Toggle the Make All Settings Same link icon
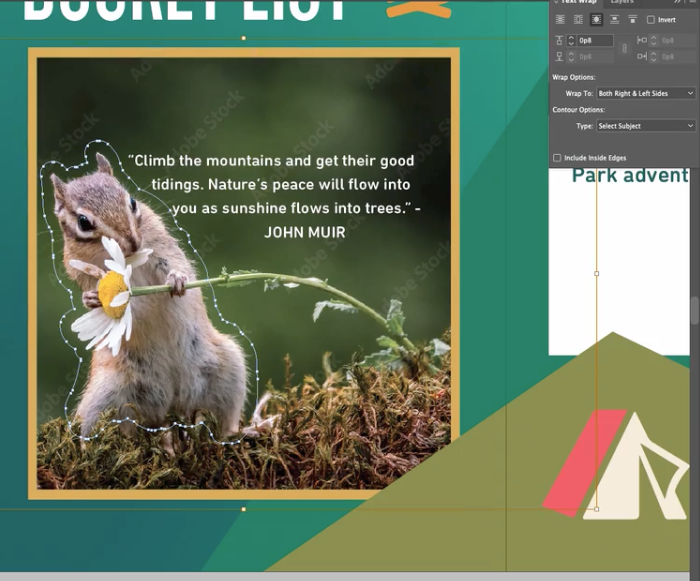This screenshot has width=700, height=581. 625,49
